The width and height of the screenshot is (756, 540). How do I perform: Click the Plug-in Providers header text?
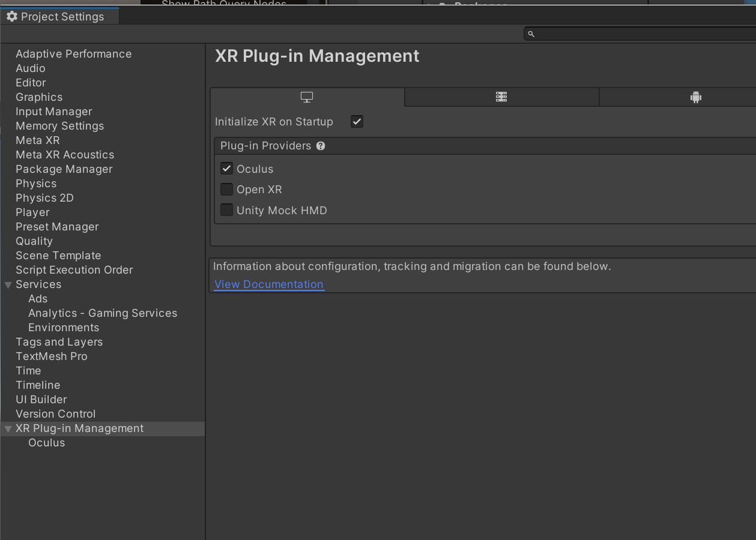[265, 146]
